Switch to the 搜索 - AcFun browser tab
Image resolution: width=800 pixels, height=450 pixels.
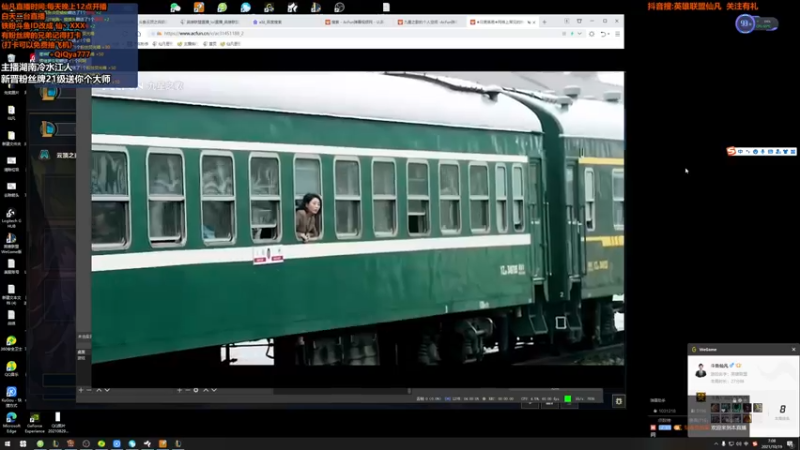pos(355,22)
